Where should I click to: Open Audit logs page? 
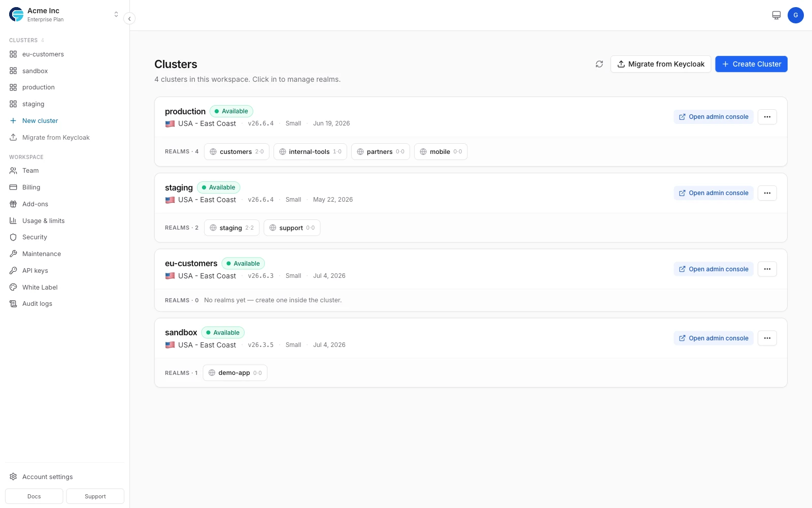pyautogui.click(x=65, y=304)
